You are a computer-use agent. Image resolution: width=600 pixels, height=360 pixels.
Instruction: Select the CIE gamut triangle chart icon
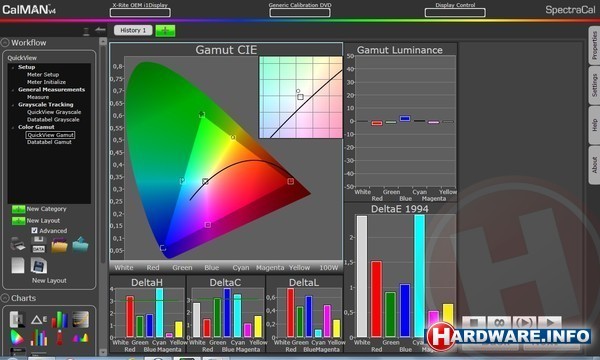click(17, 337)
